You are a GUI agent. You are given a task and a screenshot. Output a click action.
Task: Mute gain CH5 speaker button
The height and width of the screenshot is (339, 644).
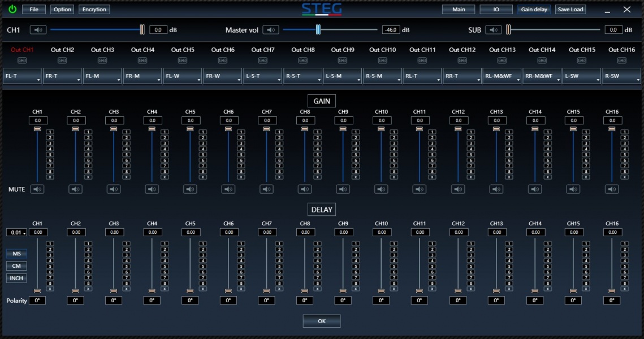[x=190, y=189]
